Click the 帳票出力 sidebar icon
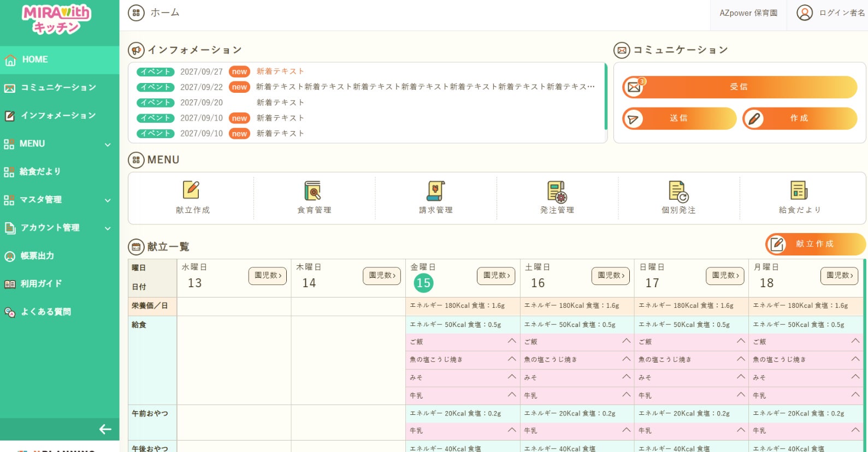 click(x=10, y=256)
